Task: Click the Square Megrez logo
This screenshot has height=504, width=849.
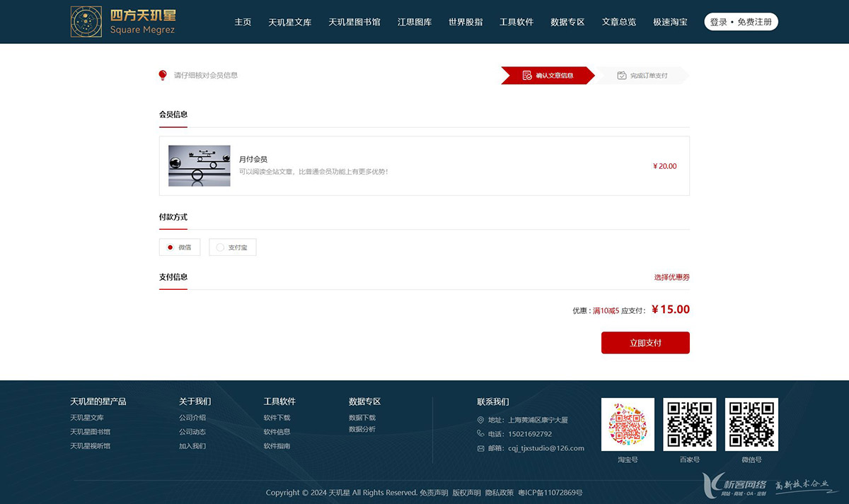Action: (123, 22)
